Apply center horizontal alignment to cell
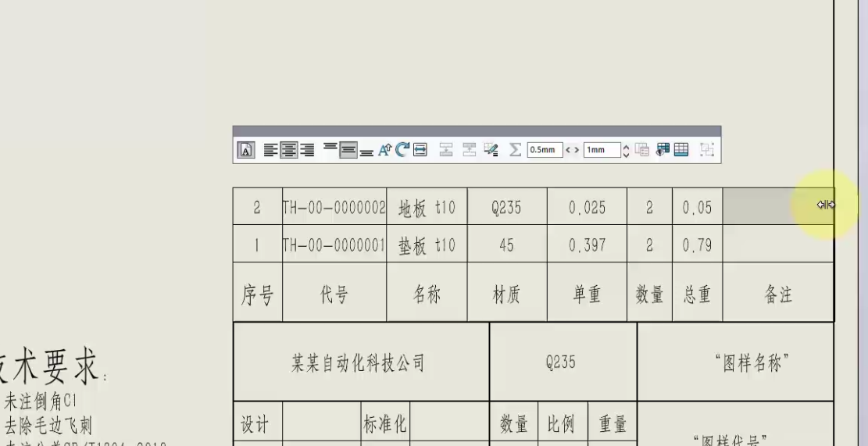The image size is (868, 446). point(289,150)
